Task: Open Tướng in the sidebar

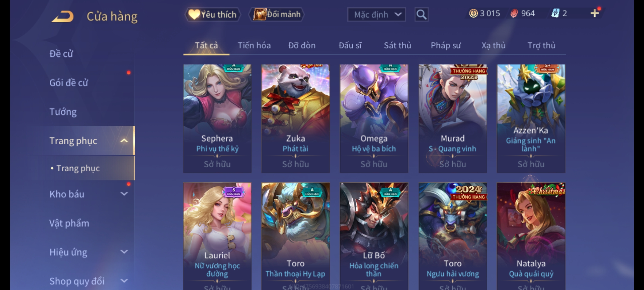Action: click(x=63, y=112)
